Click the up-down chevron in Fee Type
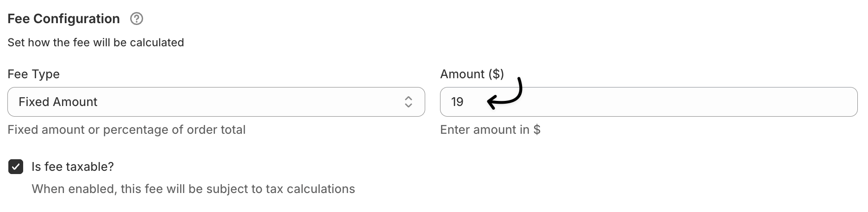868x212 pixels. 408,102
